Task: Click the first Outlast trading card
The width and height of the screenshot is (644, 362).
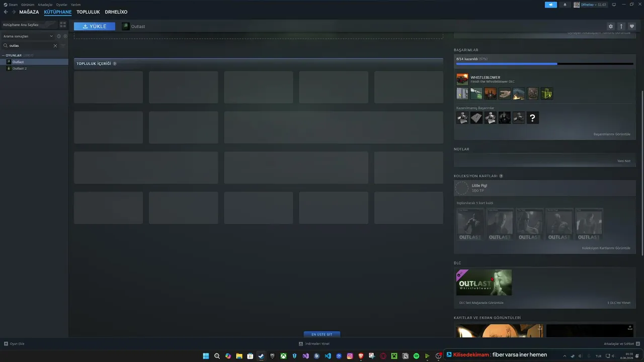Action: 470,224
